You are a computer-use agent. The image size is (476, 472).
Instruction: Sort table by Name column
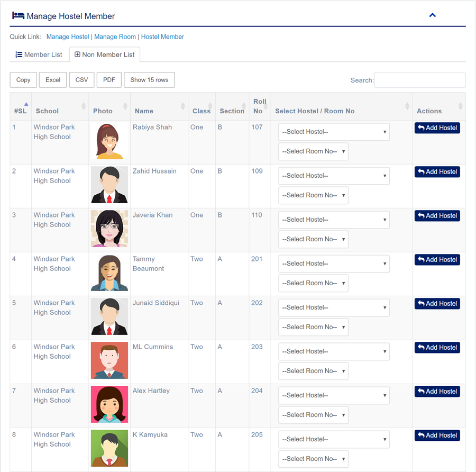tap(144, 111)
